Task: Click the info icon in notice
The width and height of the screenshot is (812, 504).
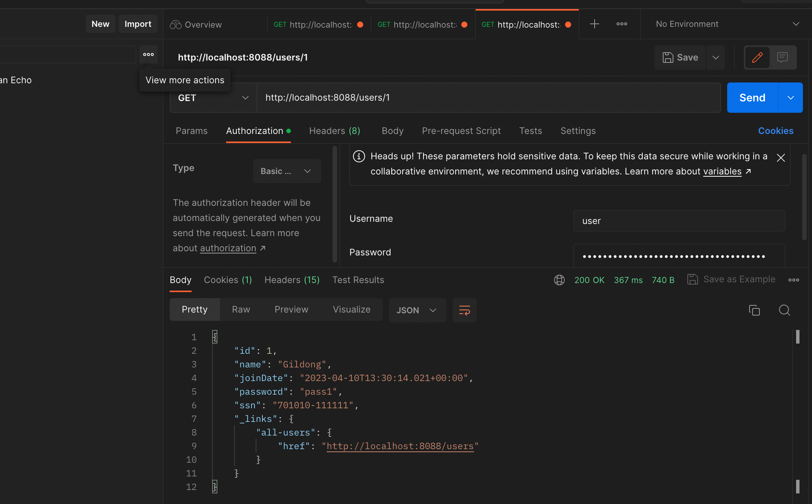Action: coord(359,156)
